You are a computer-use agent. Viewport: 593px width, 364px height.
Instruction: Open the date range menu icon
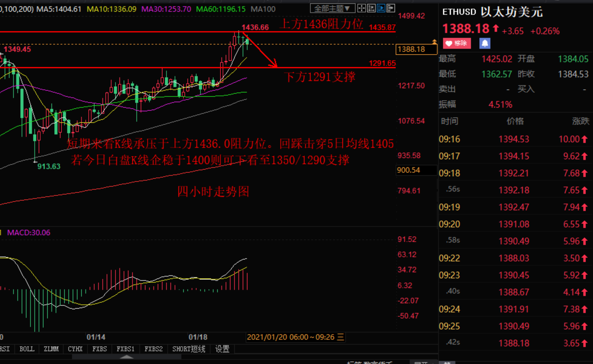point(340,337)
